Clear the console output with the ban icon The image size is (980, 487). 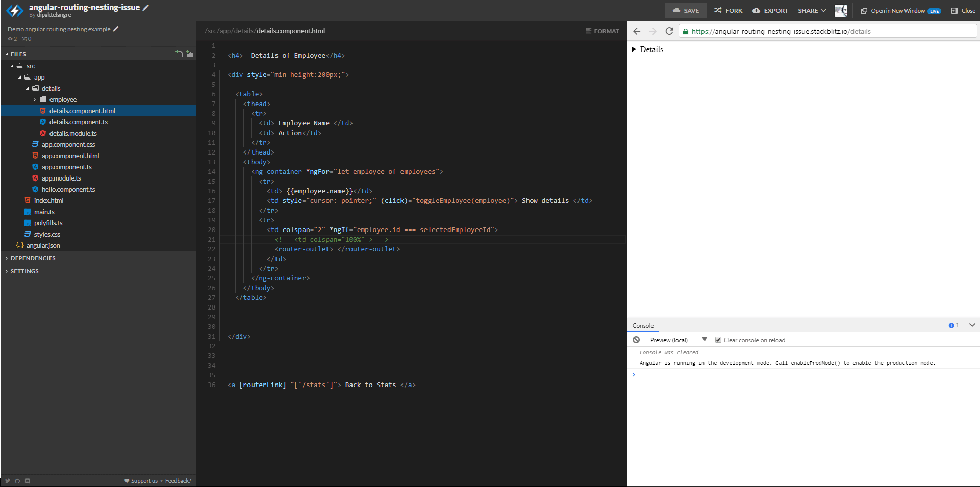point(636,340)
